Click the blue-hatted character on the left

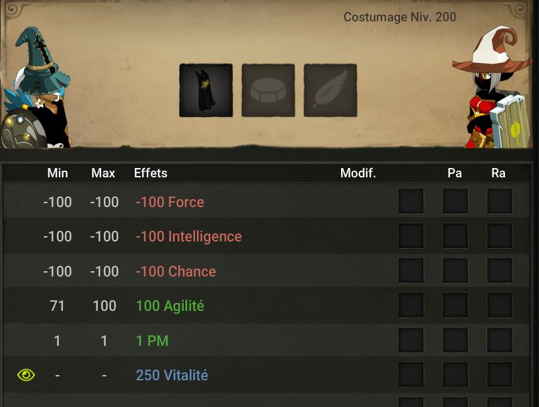[34, 88]
